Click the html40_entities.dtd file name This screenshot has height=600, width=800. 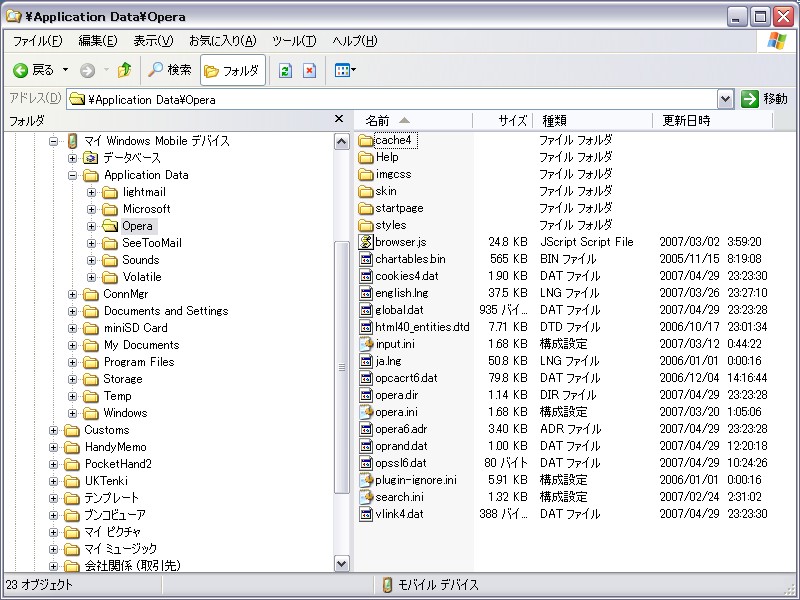(x=422, y=327)
